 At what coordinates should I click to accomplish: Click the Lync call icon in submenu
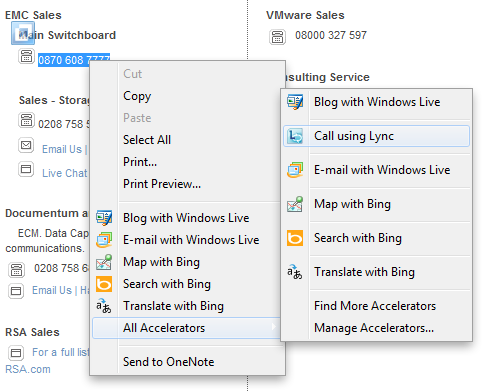pyautogui.click(x=295, y=136)
